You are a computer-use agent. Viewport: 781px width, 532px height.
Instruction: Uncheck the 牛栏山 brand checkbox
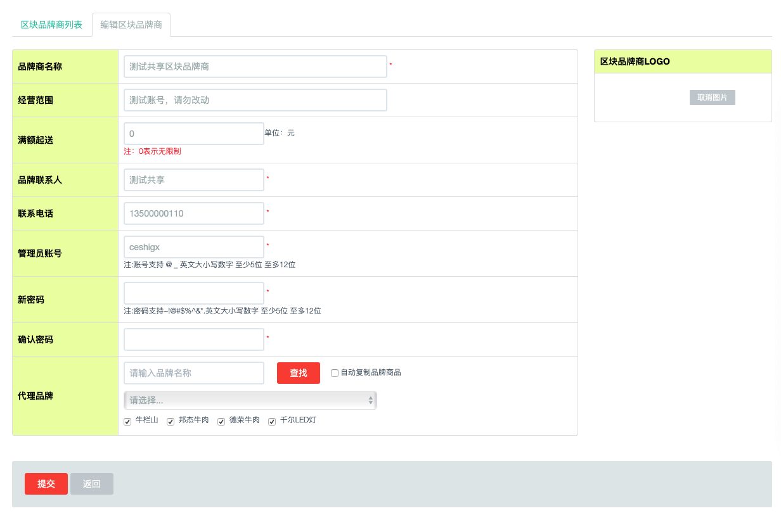pos(127,422)
